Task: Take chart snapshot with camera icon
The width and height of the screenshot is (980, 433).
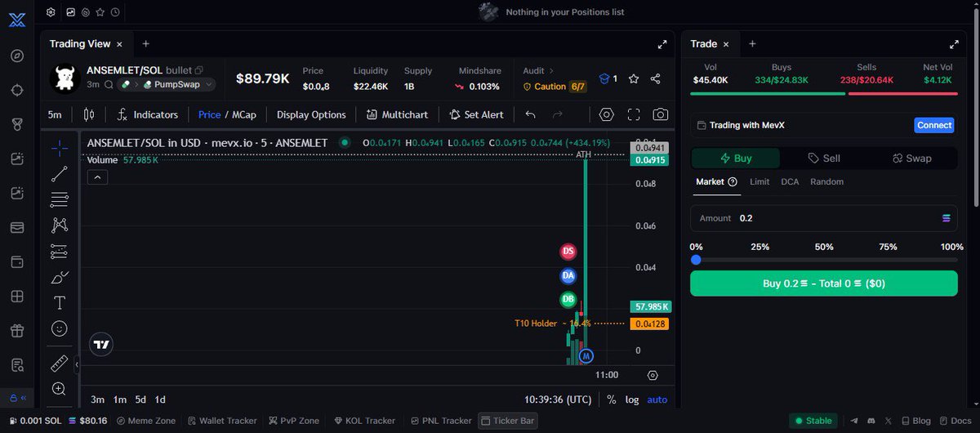Action: click(661, 114)
